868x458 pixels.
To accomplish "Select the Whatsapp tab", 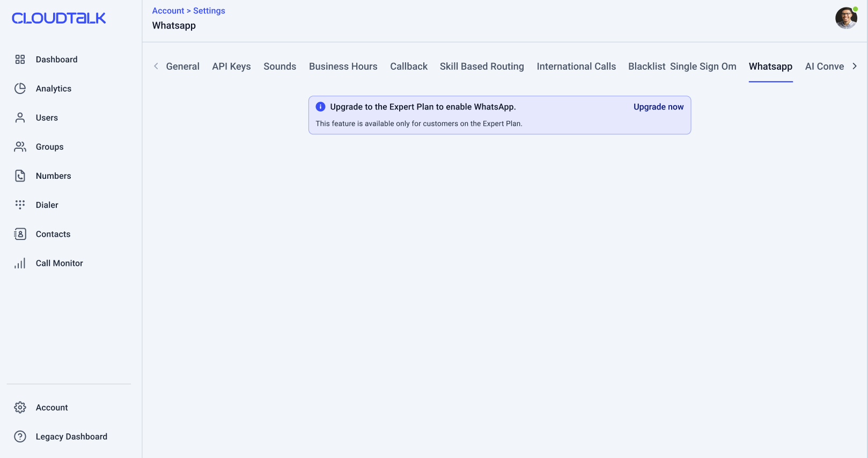I will pos(770,67).
